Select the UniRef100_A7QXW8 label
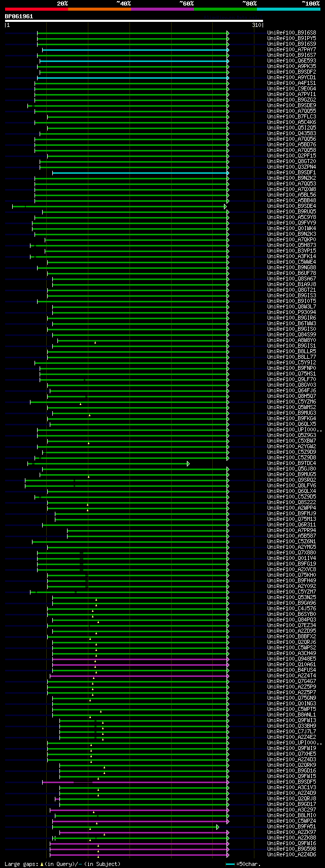 click(x=291, y=190)
